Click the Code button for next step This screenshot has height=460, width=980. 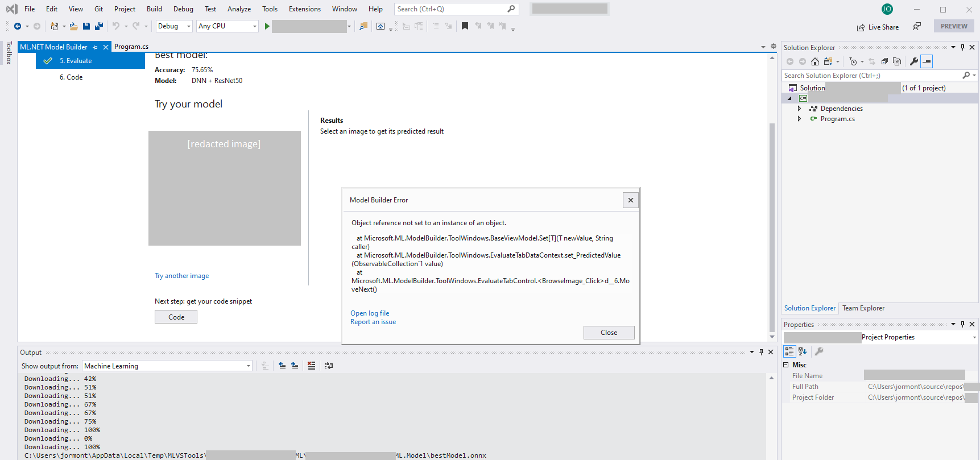tap(176, 317)
